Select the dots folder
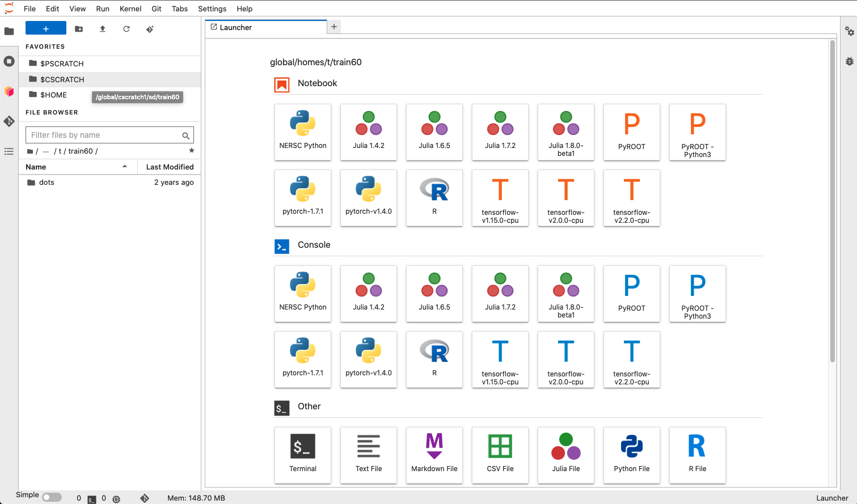 pos(110,183)
